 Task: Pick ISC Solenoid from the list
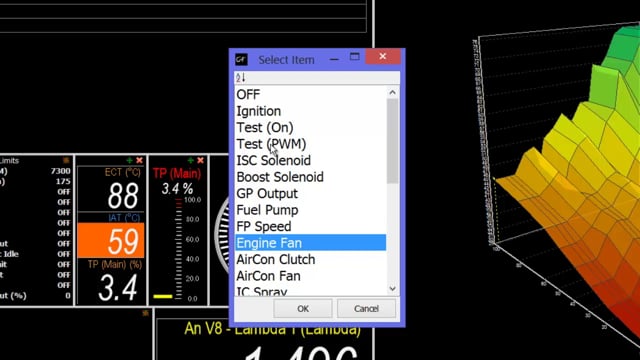click(311, 160)
